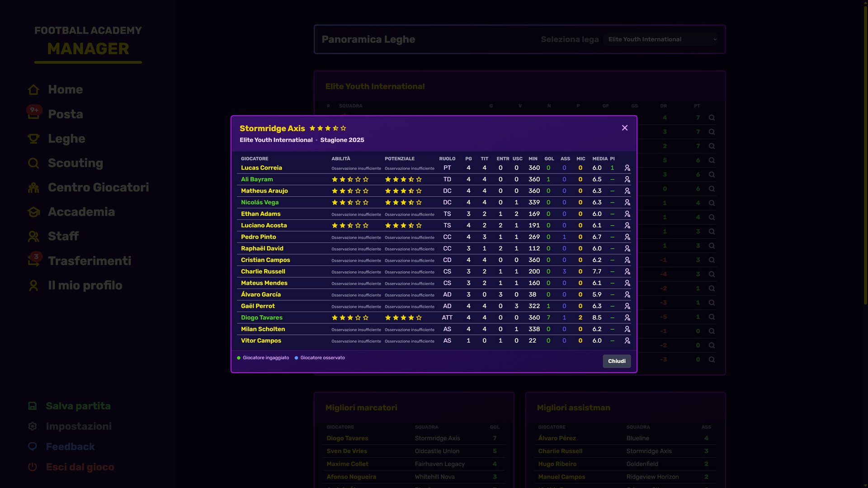The width and height of the screenshot is (868, 488).
Task: Go to Centro Giocatori section
Action: (x=98, y=188)
